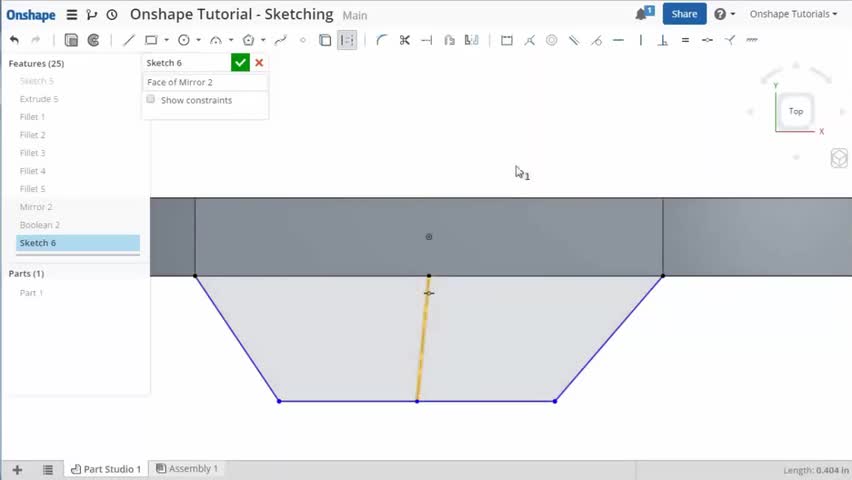Screen dimensions: 852x480
Task: Open the view cube display options icon
Action: click(x=839, y=158)
